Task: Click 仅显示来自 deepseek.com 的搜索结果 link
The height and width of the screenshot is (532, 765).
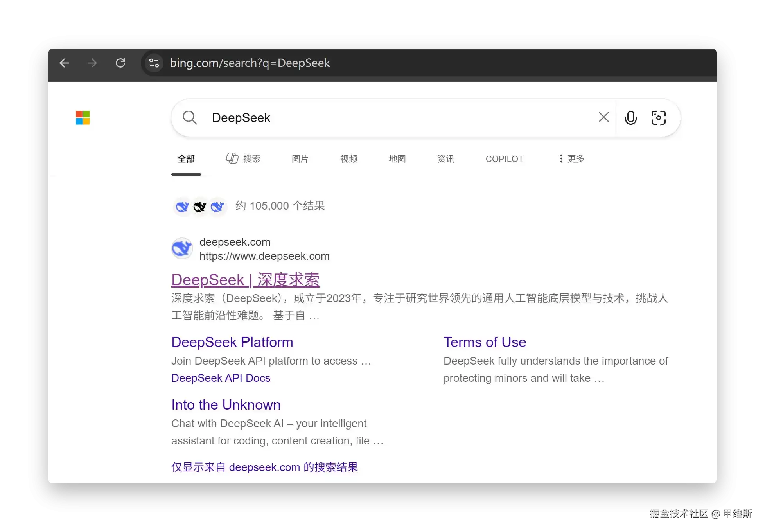Action: tap(264, 467)
